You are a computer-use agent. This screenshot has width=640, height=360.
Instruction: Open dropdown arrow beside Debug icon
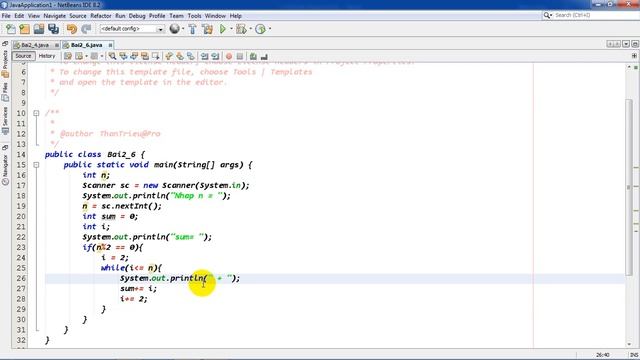click(250, 29)
